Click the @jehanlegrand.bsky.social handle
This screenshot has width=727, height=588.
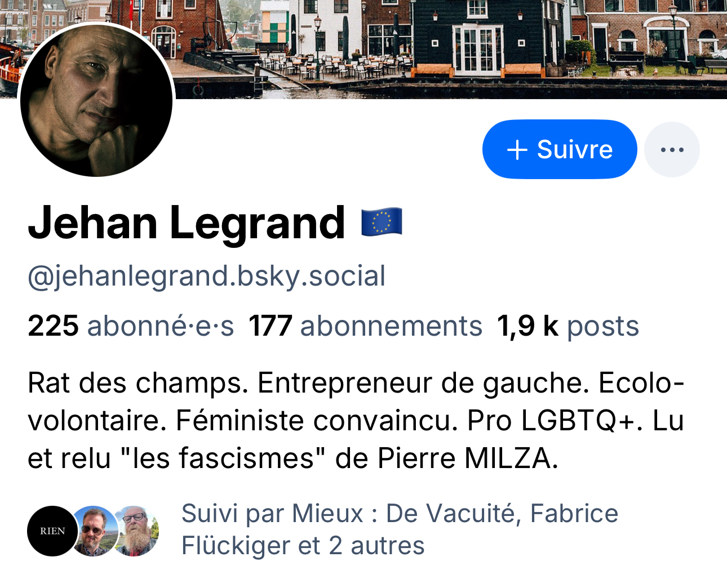pos(206,276)
